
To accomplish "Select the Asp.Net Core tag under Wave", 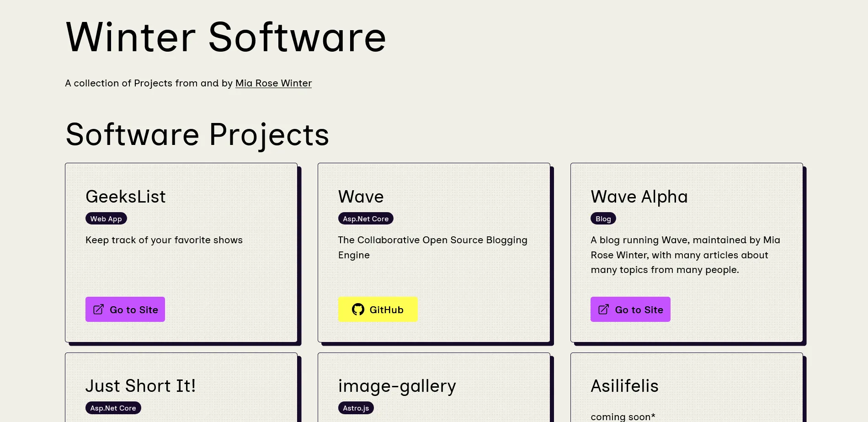I will coord(366,219).
